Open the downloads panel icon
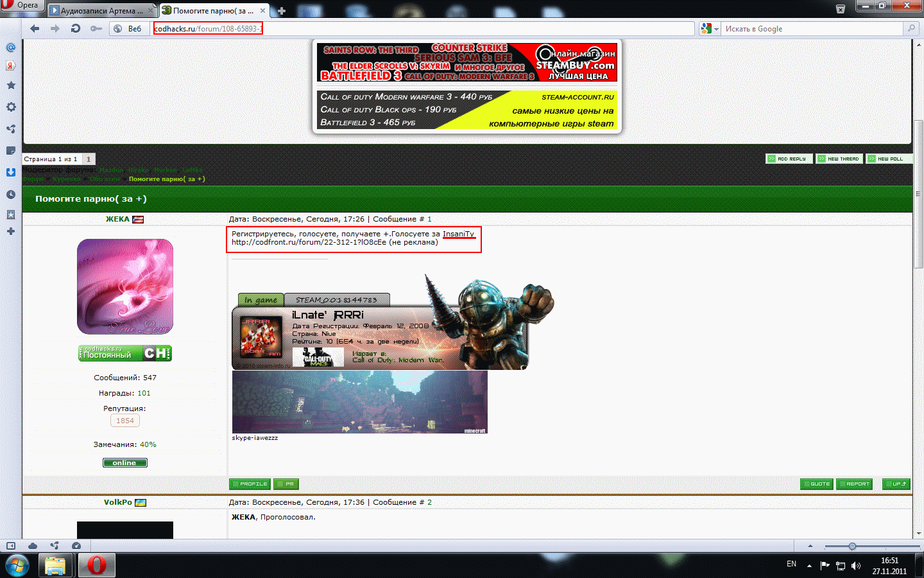Viewport: 924px width, 578px height. [x=11, y=173]
